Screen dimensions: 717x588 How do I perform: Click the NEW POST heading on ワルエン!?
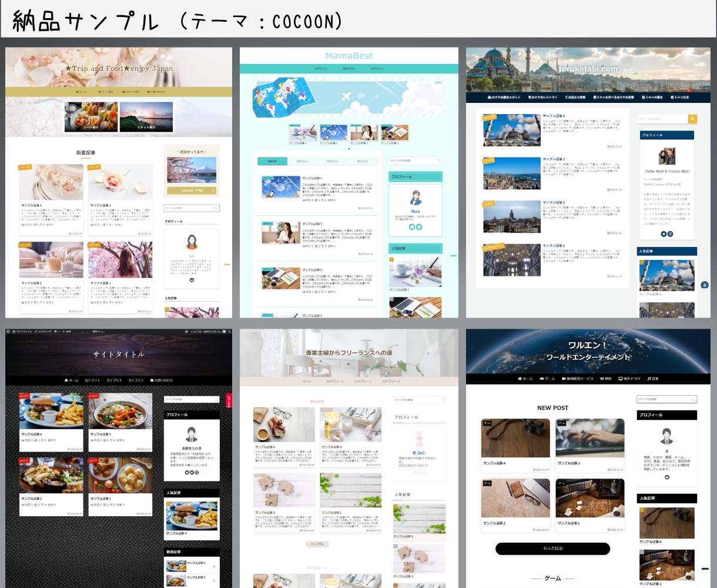(x=552, y=408)
